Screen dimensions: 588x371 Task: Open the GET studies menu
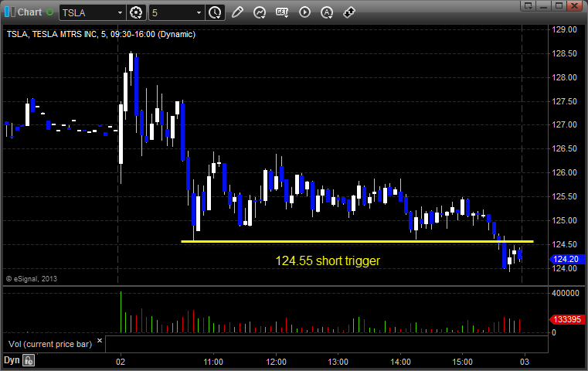point(282,12)
